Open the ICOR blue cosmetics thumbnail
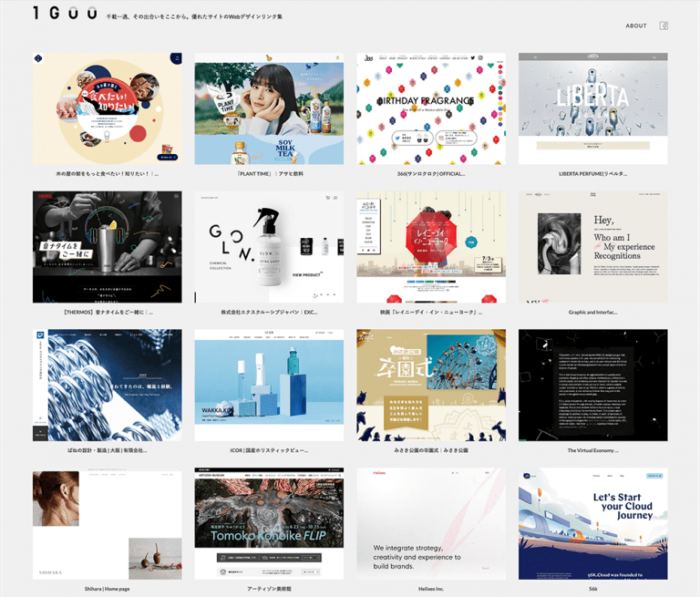 (269, 386)
